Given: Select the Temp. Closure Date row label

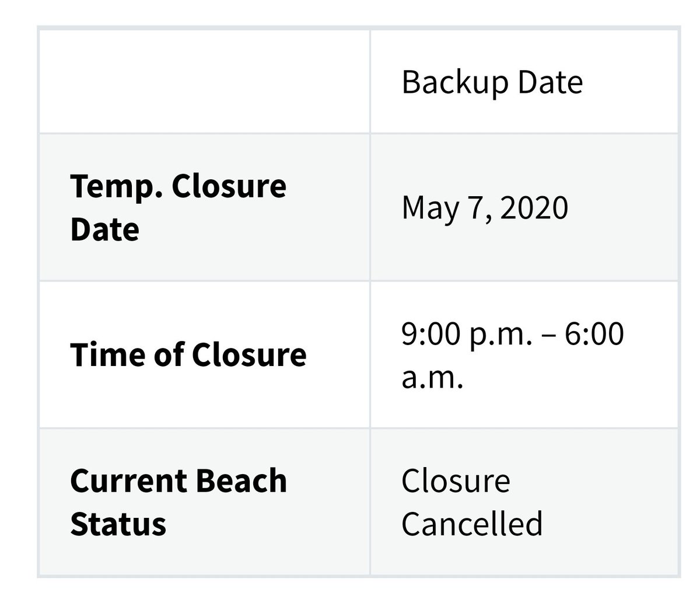Looking at the screenshot, I should [178, 207].
